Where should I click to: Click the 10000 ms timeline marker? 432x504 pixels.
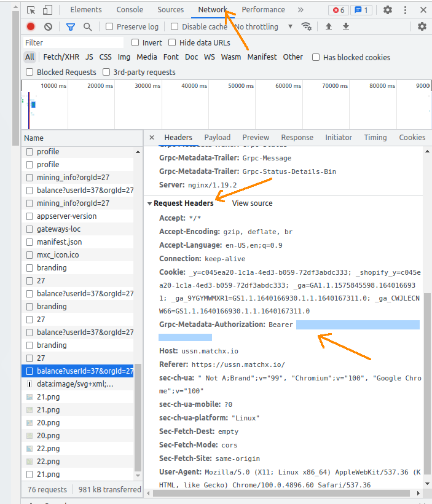[x=53, y=86]
